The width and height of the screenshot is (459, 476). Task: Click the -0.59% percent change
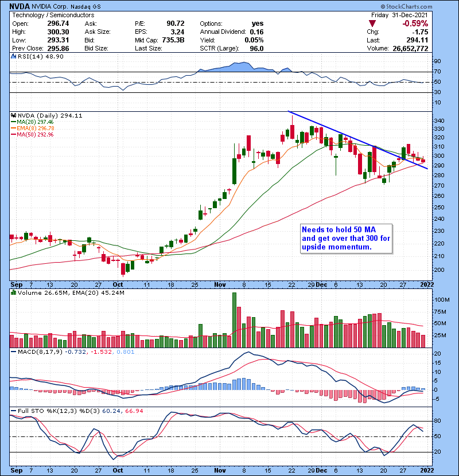415,24
